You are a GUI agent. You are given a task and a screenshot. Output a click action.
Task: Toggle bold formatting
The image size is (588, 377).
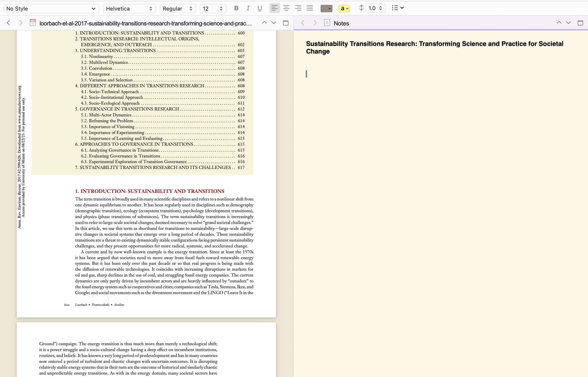coord(236,8)
